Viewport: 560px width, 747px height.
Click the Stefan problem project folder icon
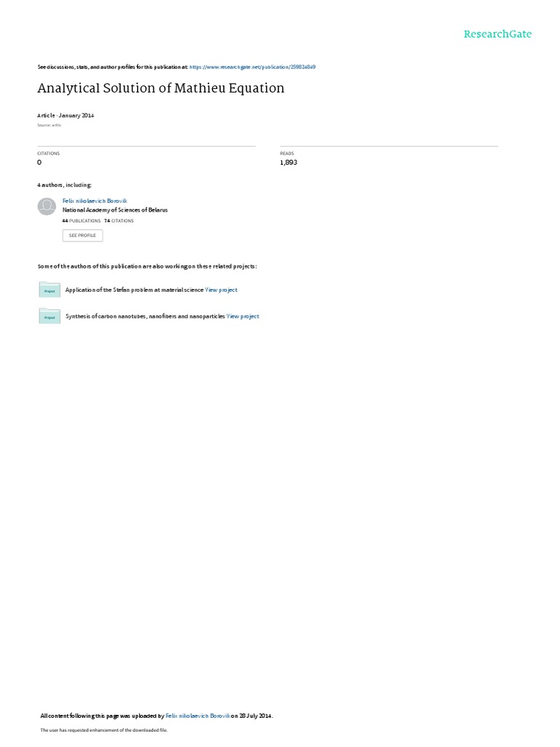(x=50, y=290)
